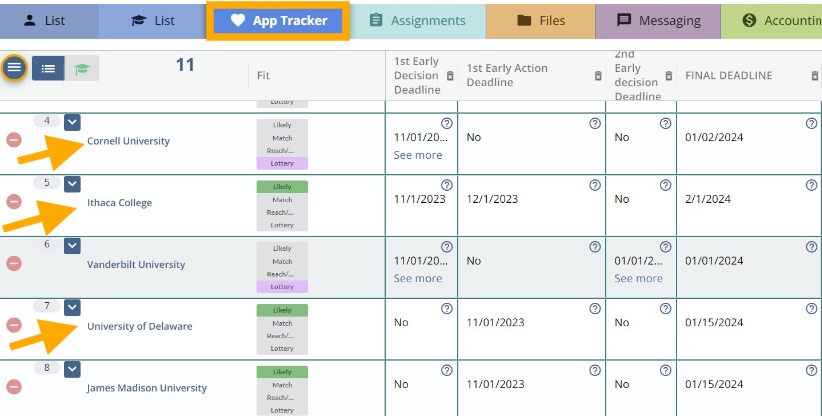Screen dimensions: 822x416
Task: Open the Vanderbilt University link
Action: tap(136, 265)
